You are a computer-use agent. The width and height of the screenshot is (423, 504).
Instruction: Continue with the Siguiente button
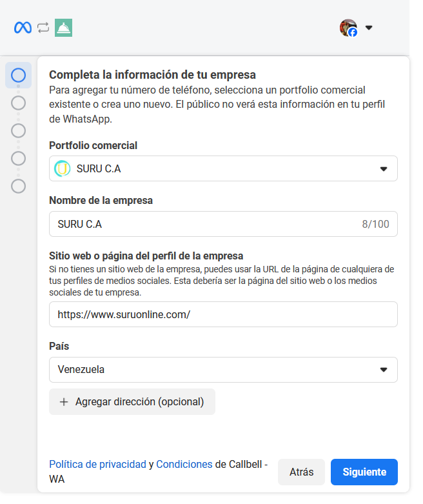(x=364, y=472)
